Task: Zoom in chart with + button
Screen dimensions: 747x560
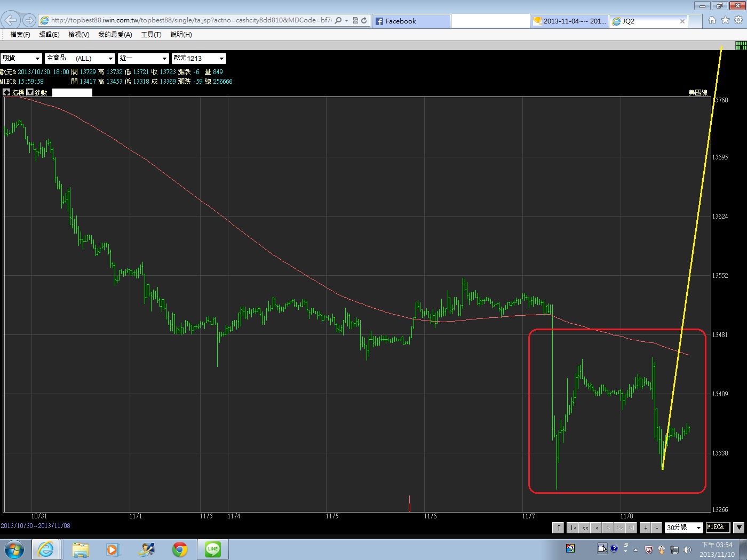Action: click(x=646, y=527)
